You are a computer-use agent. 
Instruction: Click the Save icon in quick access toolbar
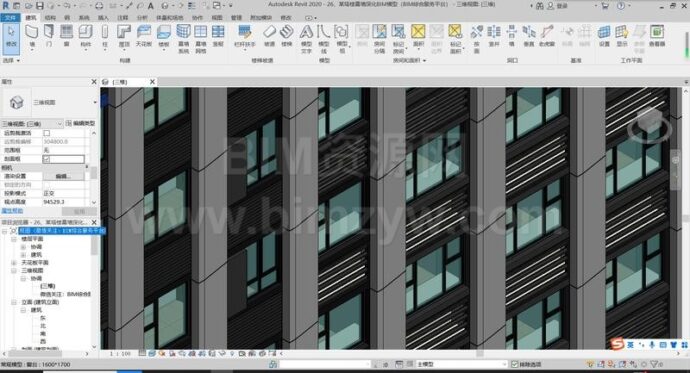39,6
